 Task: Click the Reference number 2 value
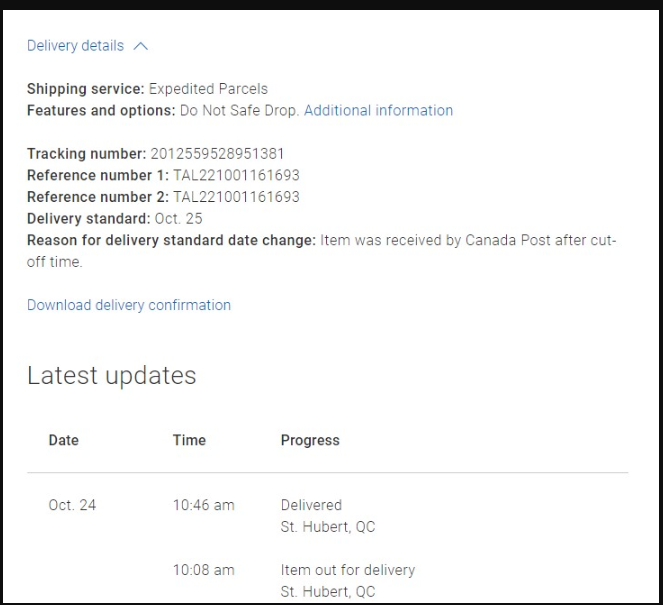tap(236, 197)
